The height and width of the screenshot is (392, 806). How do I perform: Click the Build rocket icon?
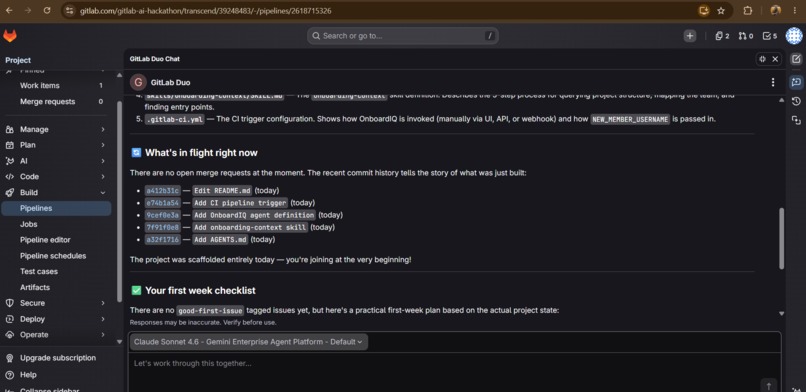[9, 193]
